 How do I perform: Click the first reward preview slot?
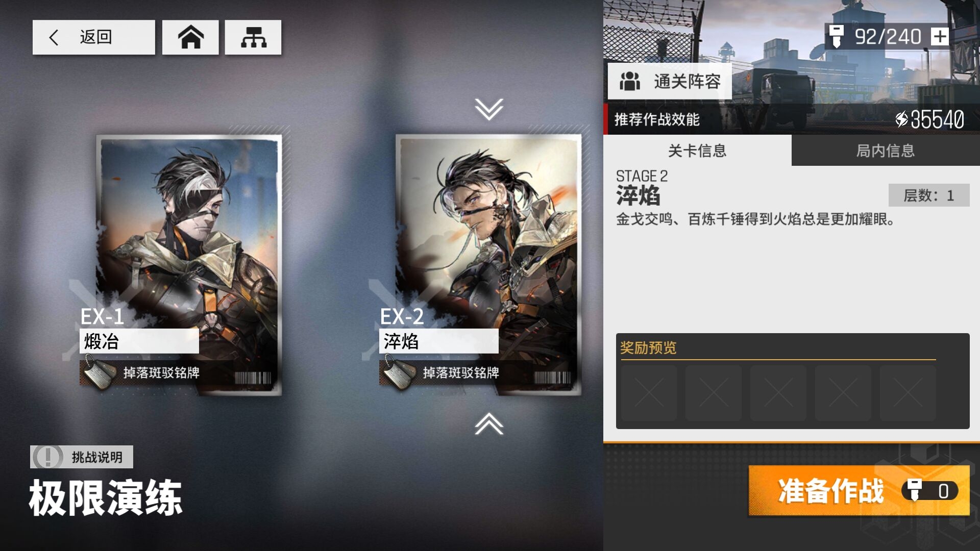[x=649, y=393]
